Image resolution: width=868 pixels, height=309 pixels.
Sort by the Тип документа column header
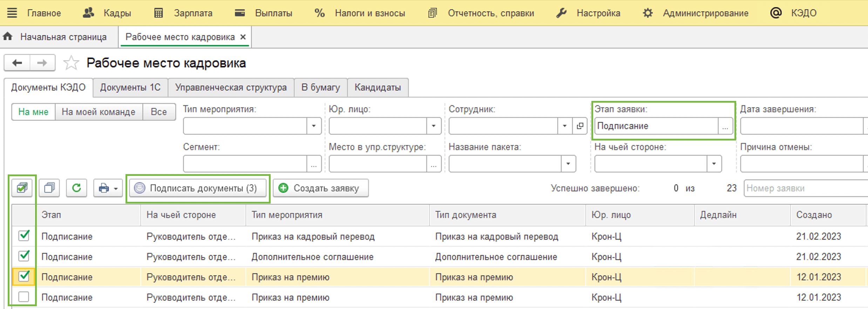(x=508, y=215)
